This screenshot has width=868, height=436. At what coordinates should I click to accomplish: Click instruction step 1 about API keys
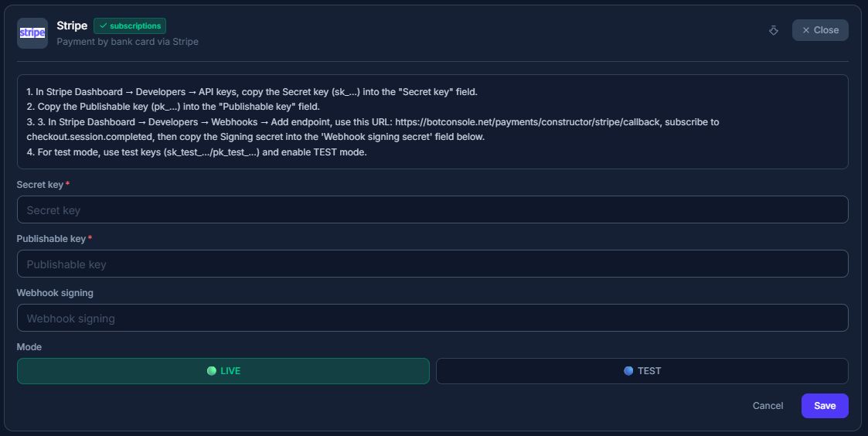point(252,92)
